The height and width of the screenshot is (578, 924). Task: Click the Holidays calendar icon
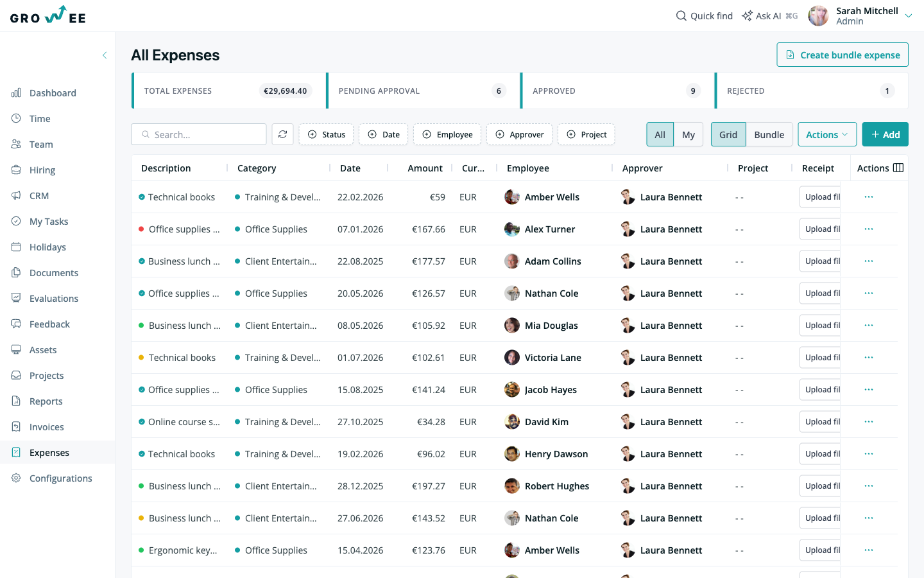[x=16, y=247]
